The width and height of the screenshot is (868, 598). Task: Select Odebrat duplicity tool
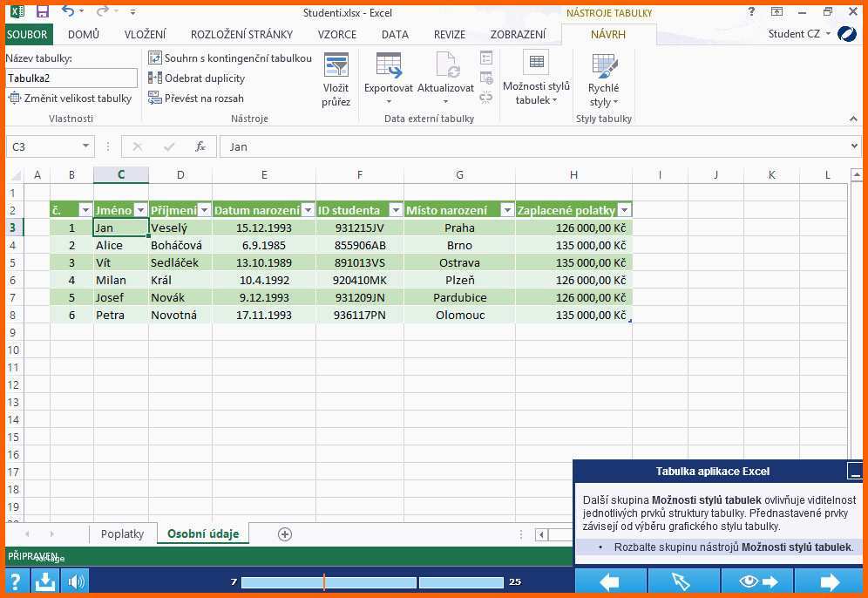pos(197,78)
